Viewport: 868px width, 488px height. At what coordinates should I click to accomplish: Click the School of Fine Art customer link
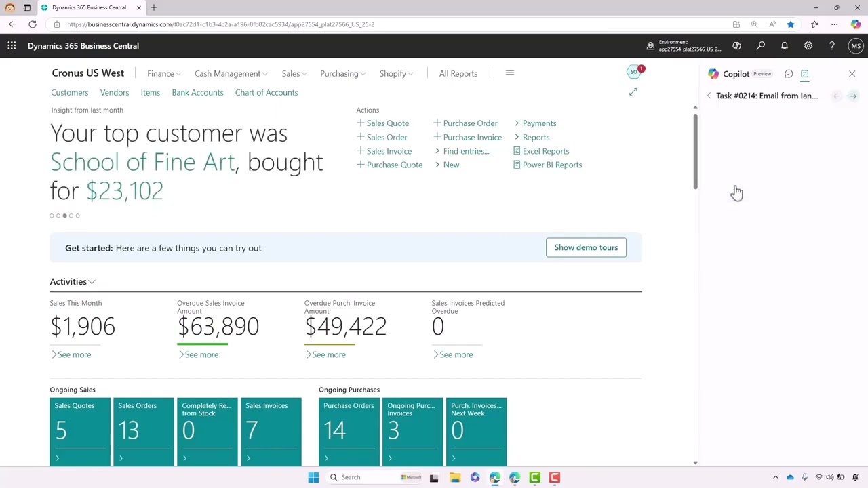pyautogui.click(x=142, y=162)
